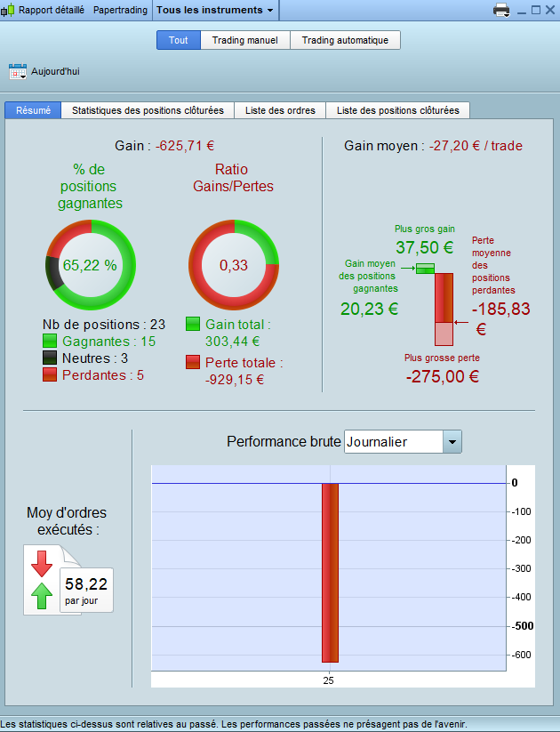Click 303,44 € total gain value
The image size is (560, 732).
232,342
